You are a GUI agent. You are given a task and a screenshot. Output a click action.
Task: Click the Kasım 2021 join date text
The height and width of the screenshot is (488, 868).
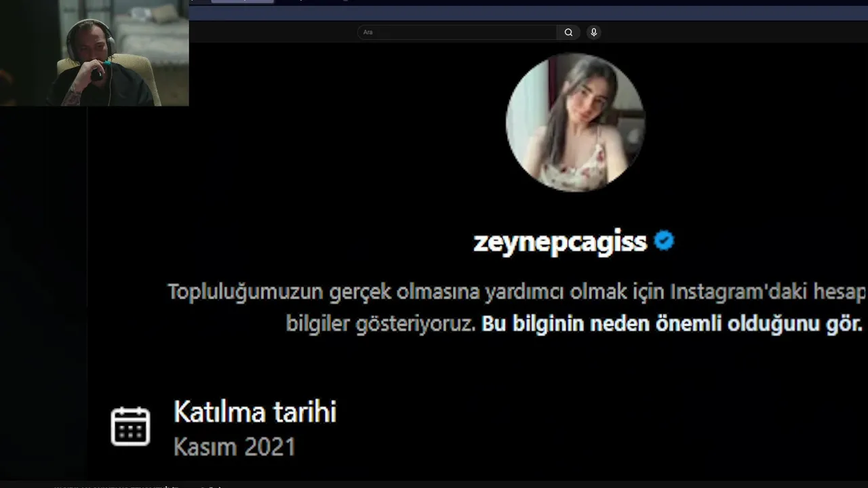click(235, 447)
